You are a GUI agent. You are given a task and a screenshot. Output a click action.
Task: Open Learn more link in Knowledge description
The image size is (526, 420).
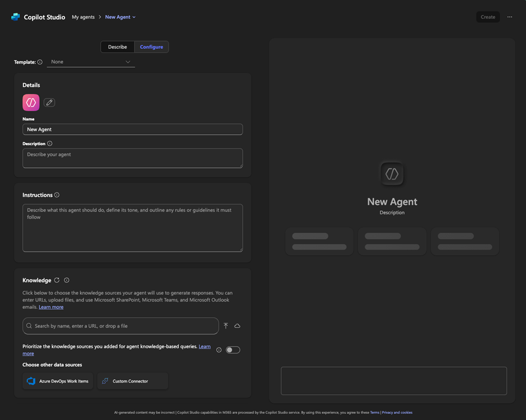tap(51, 307)
